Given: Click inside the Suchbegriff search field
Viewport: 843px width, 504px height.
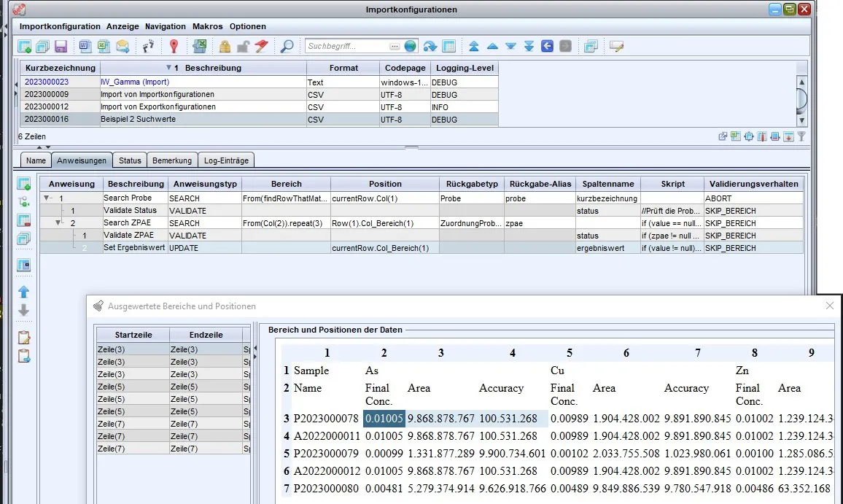Looking at the screenshot, I should point(348,46).
